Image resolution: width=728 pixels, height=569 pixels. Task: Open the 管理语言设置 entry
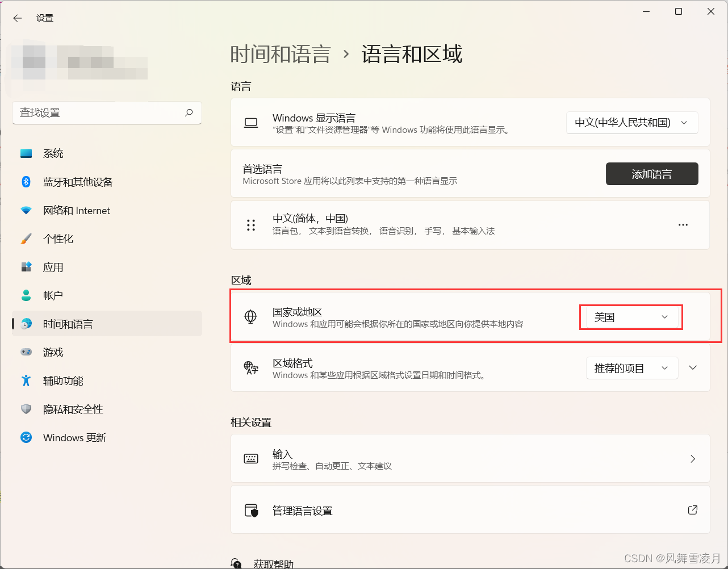point(470,510)
